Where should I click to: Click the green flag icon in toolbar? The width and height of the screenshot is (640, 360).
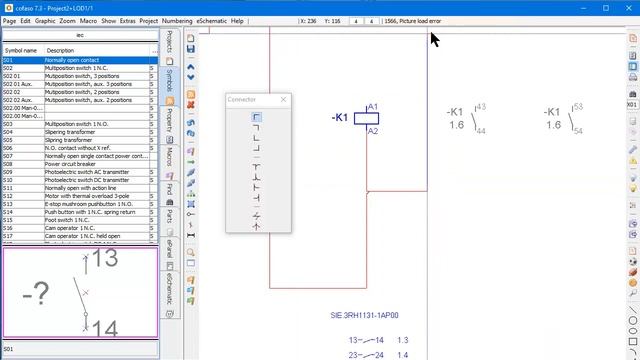(x=191, y=301)
